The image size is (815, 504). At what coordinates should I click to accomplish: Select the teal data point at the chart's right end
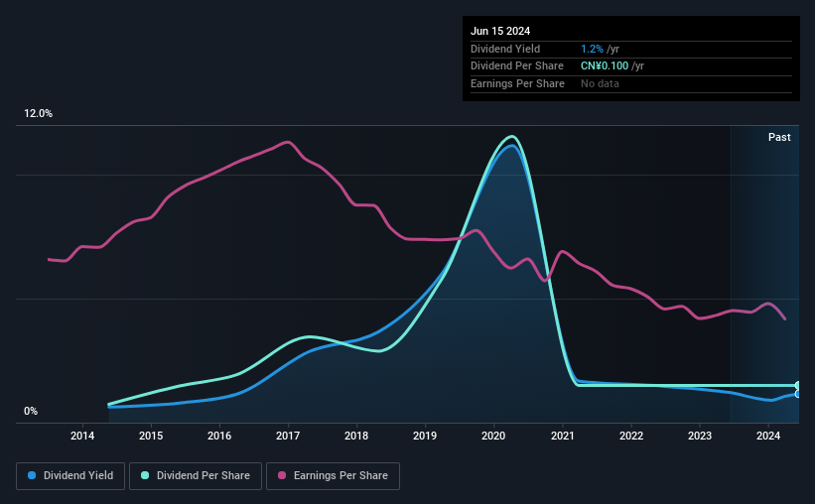(798, 386)
